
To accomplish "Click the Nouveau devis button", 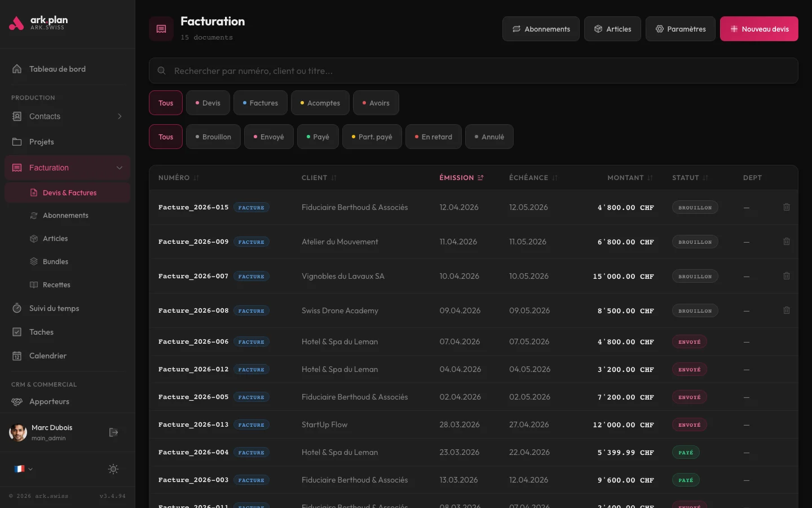I will point(759,28).
